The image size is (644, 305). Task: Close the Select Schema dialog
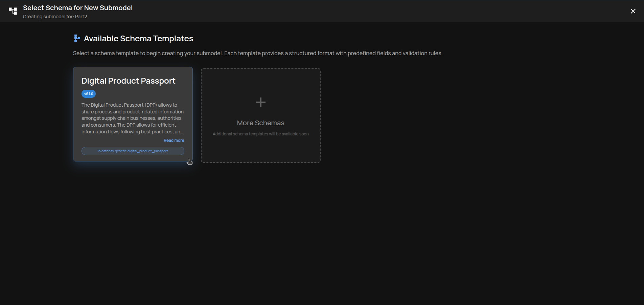[633, 11]
